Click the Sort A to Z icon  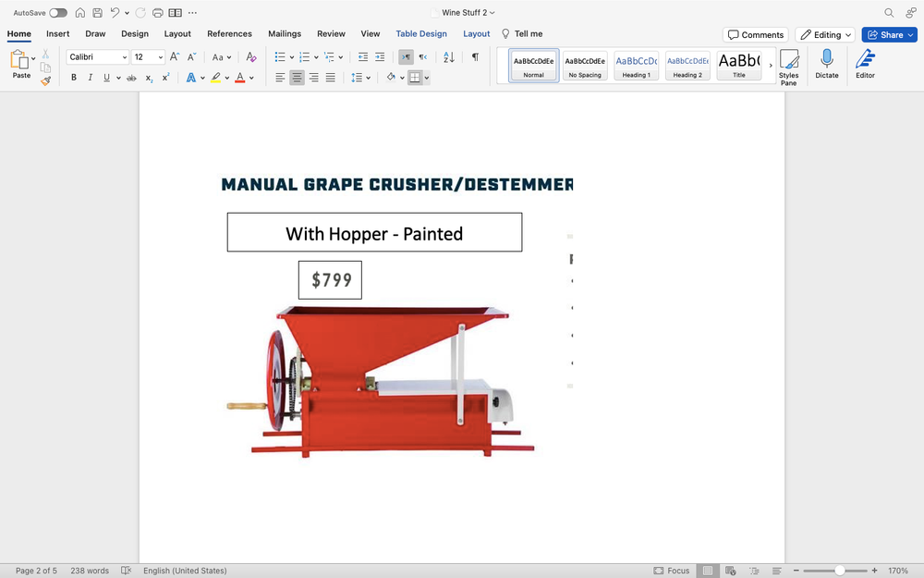point(449,57)
